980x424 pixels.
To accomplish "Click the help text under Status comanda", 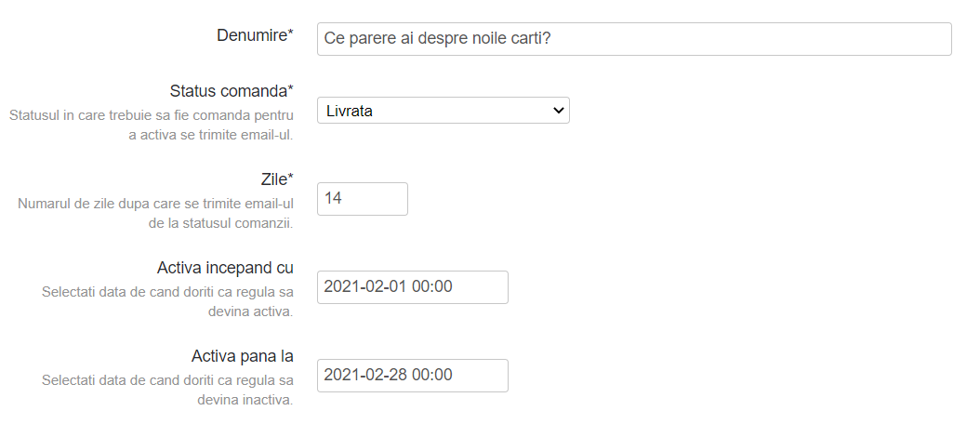I will (152, 126).
